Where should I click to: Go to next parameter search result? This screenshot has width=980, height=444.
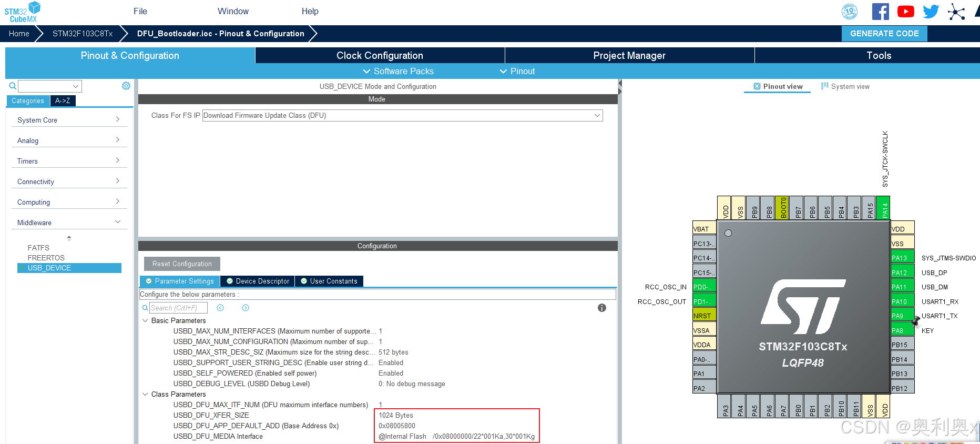tap(246, 308)
